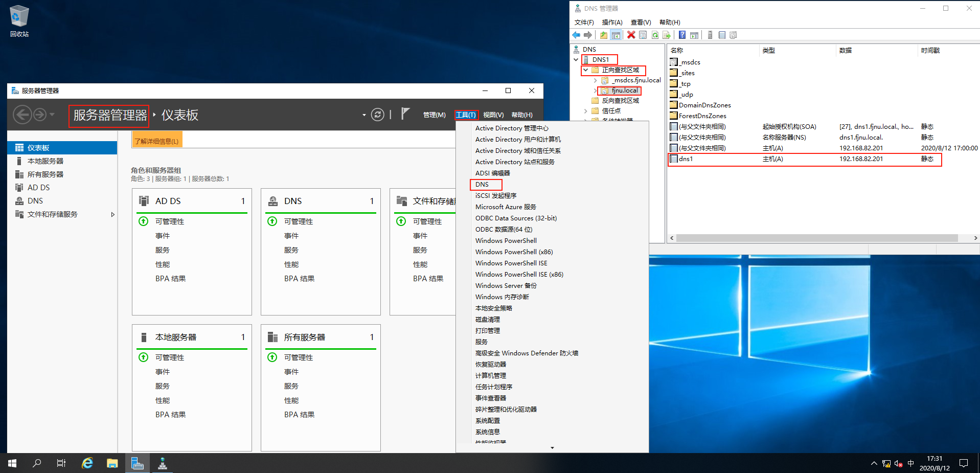
Task: Click the blue Back arrow in DNS Manager toolbar
Action: point(576,35)
